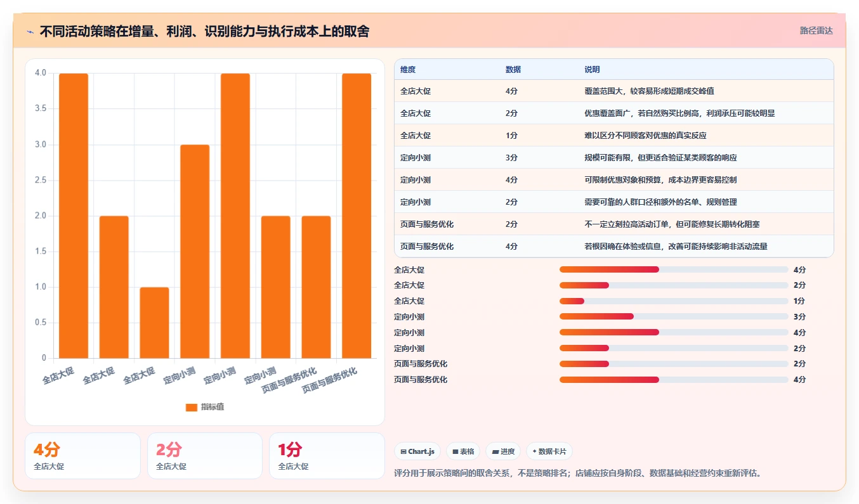This screenshot has height=504, width=859.
Task: Click the 2.5 label on the chart y-axis
Action: tap(41, 180)
